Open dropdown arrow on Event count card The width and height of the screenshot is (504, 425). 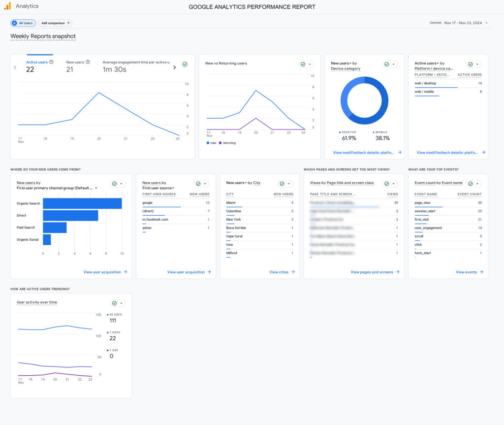tap(477, 184)
